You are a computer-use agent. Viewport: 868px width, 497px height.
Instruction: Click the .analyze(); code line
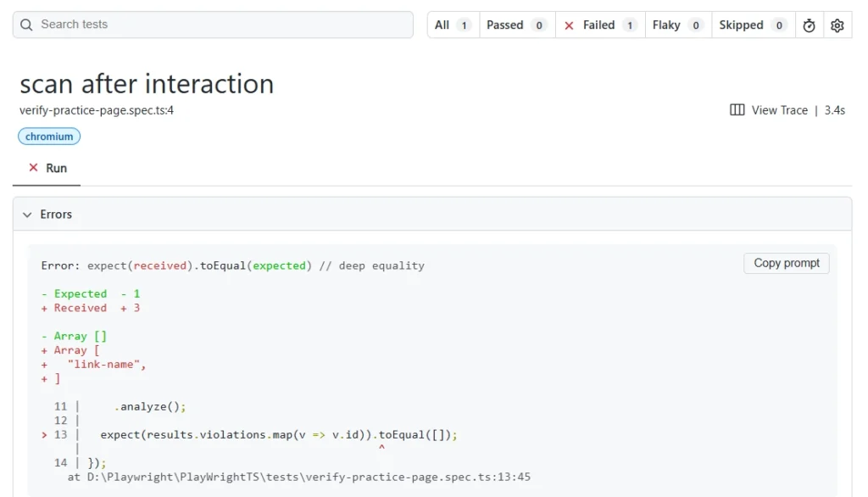click(x=150, y=407)
